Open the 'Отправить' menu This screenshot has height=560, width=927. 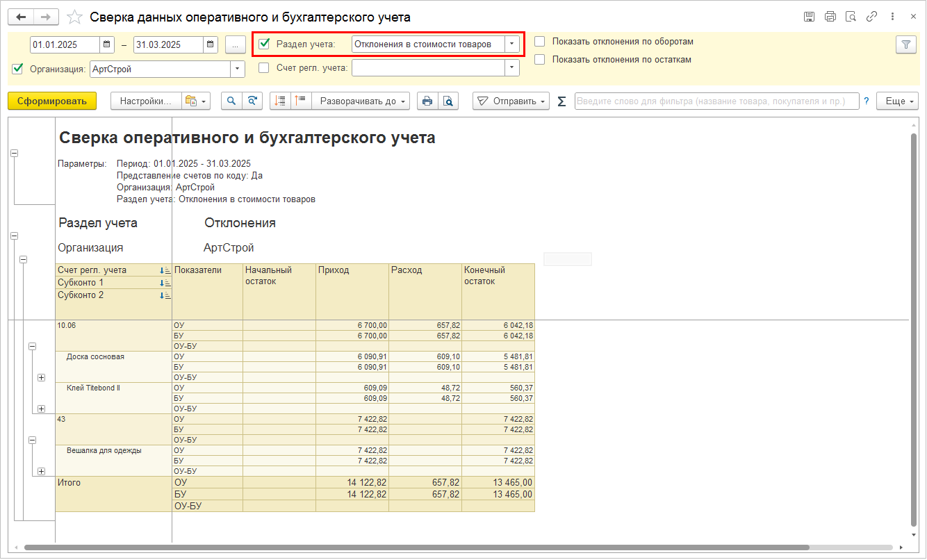pos(511,101)
